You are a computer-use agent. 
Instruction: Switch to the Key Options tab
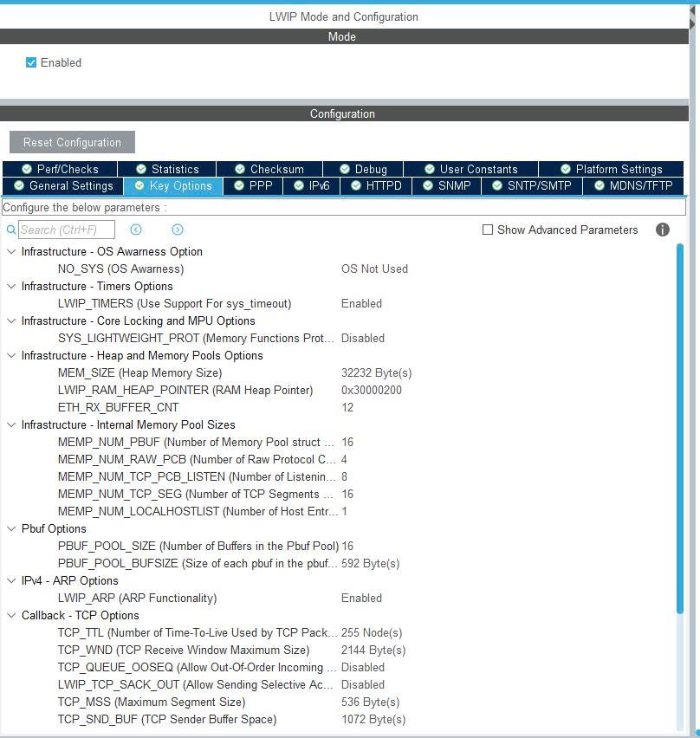[174, 185]
